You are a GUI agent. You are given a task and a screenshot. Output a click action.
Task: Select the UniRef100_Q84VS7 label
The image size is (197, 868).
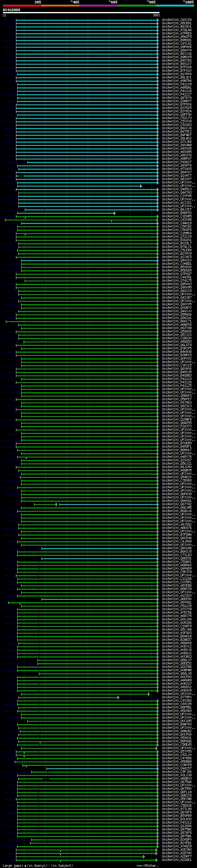coord(177,172)
